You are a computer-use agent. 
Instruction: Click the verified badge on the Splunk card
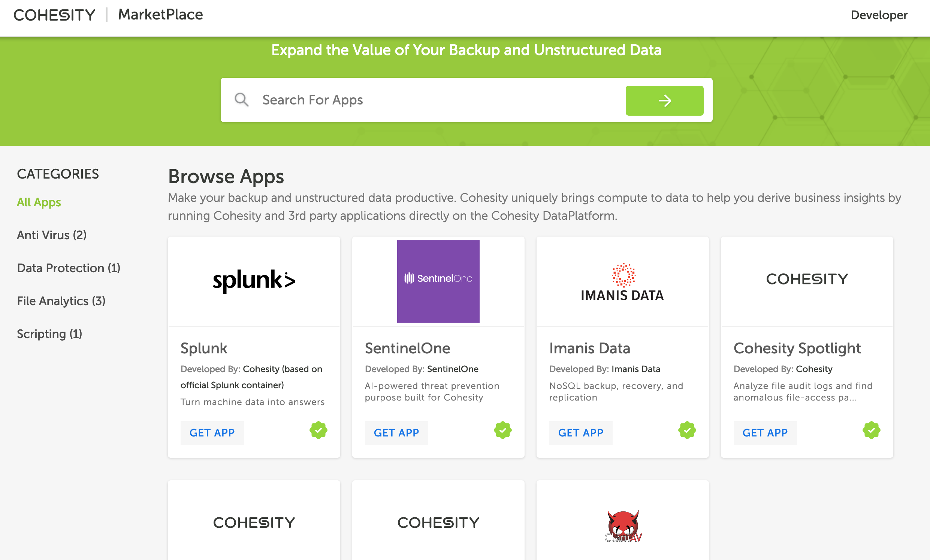click(x=318, y=430)
